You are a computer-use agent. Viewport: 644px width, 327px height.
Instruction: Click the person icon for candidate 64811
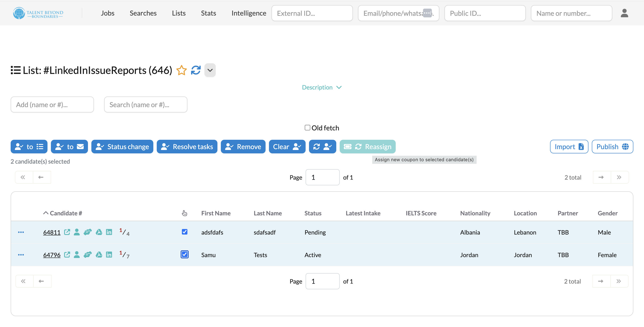pos(77,232)
